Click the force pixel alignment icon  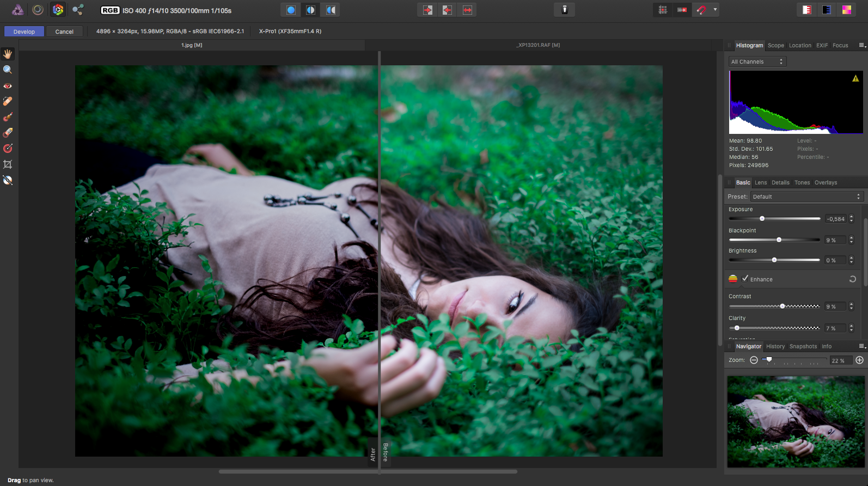click(x=682, y=10)
